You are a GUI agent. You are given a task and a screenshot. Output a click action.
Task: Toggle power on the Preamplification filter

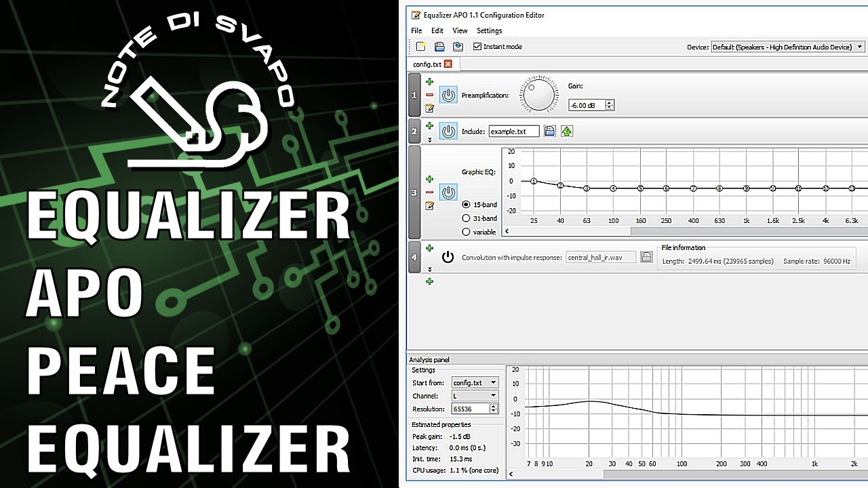click(x=448, y=95)
